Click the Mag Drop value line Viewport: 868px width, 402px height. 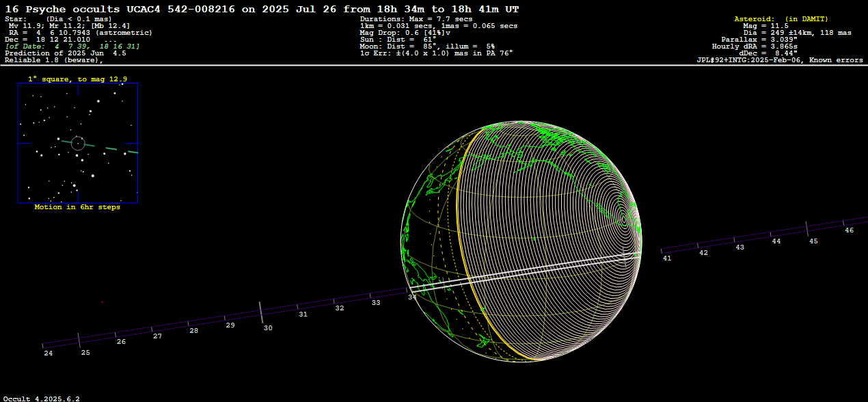pyautogui.click(x=405, y=33)
